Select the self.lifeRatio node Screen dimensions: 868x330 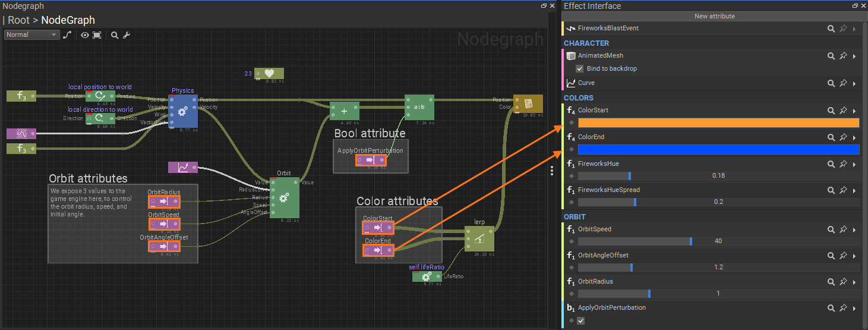click(427, 276)
